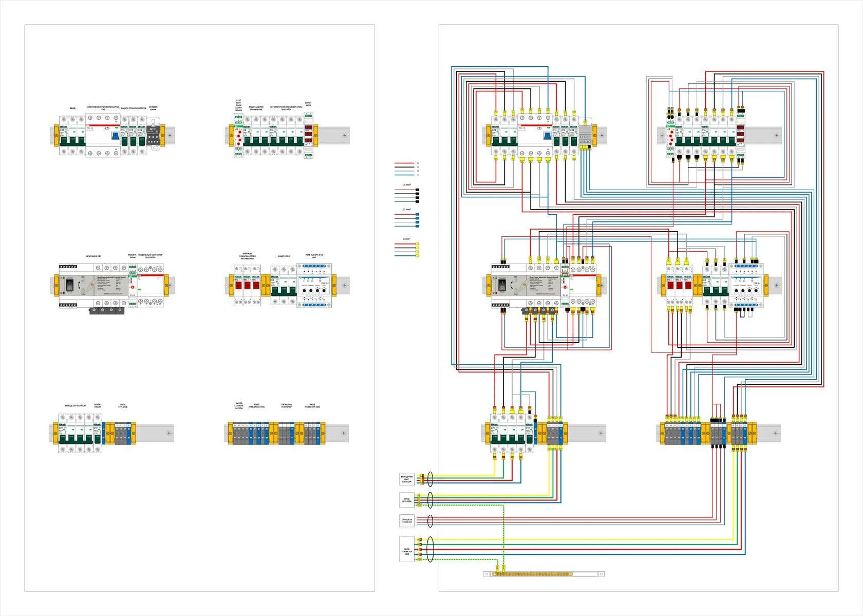This screenshot has height=616, width=863.
Task: Select the "БАЙПАСЫ СТАБИЛИЗАТОРОВ НАПРЯЖЕНИЯ" caption
Action: point(247,256)
